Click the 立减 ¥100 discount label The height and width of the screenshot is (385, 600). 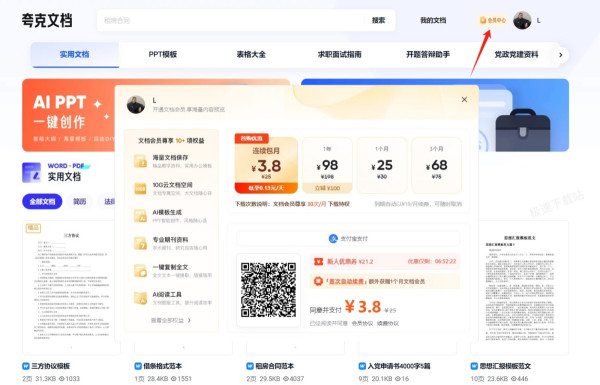pos(327,188)
